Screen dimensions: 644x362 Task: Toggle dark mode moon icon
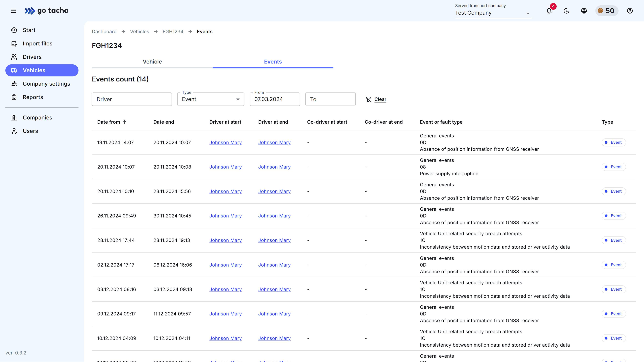point(567,11)
